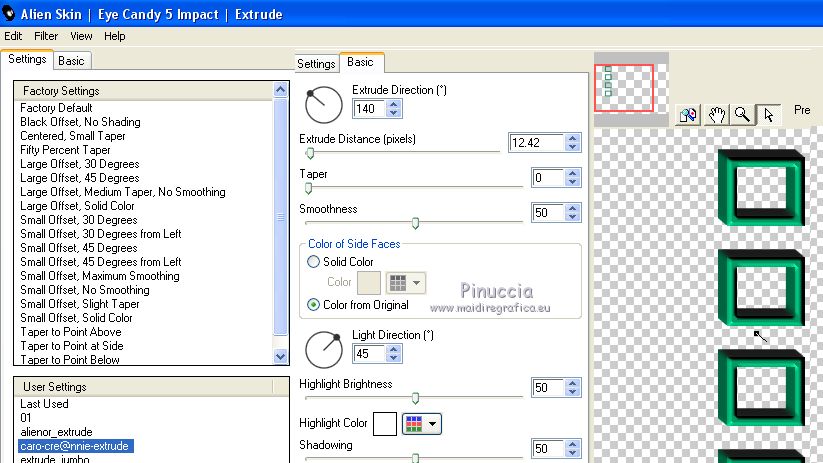Image resolution: width=823 pixels, height=463 pixels.
Task: Click the Extrude Direction value field
Action: tap(370, 109)
